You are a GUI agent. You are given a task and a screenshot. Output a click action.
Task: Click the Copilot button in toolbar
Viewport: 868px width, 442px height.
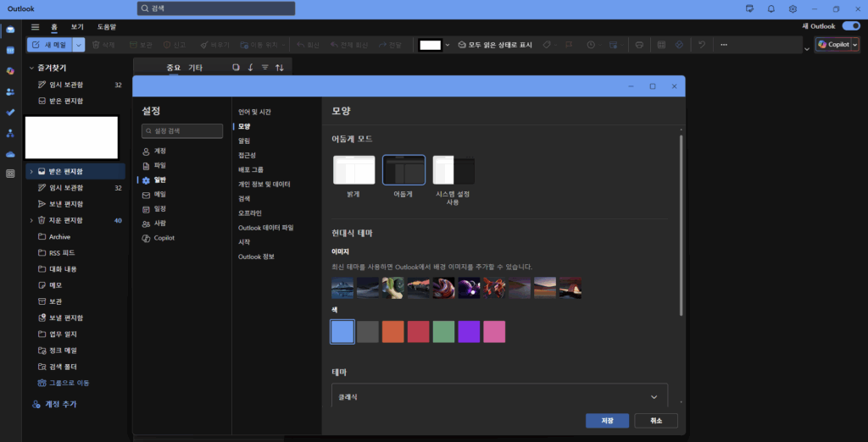tap(833, 44)
